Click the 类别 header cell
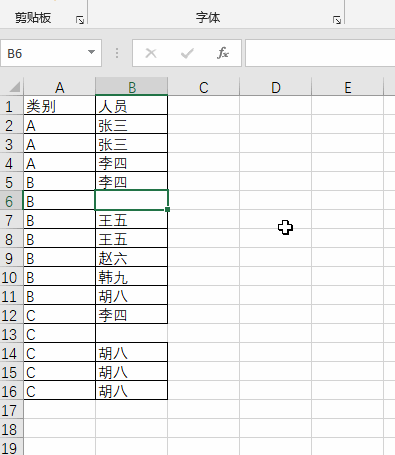 point(60,106)
